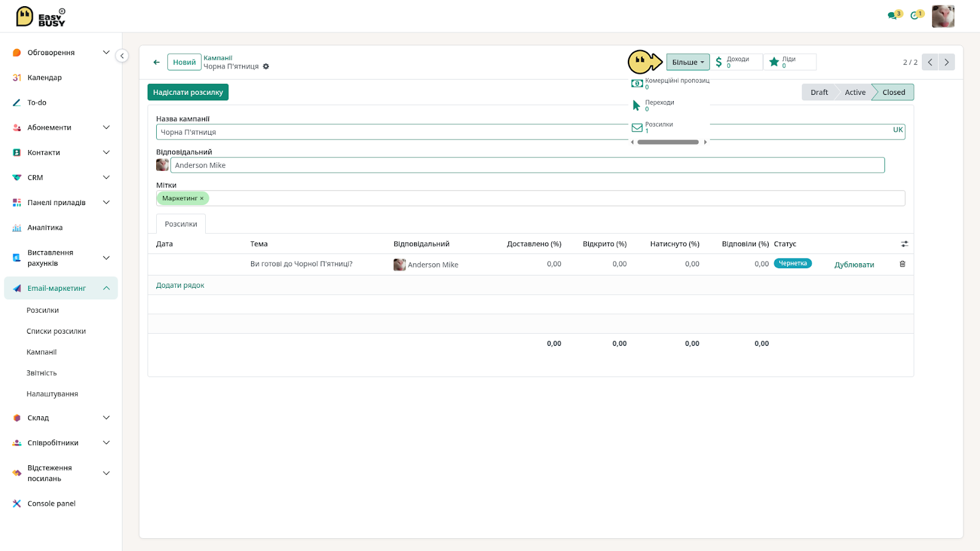The image size is (980, 551).
Task: Expand Абонементи menu chevron
Action: (x=106, y=127)
